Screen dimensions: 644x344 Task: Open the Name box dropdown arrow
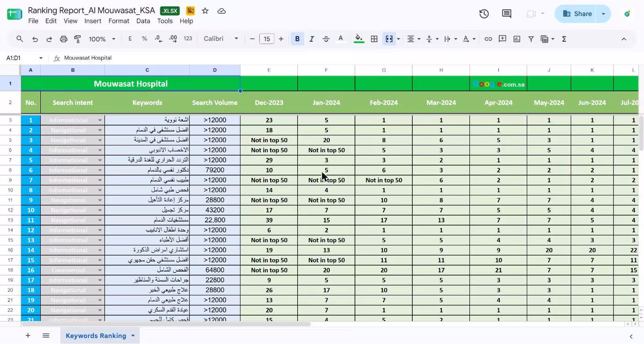[41, 58]
